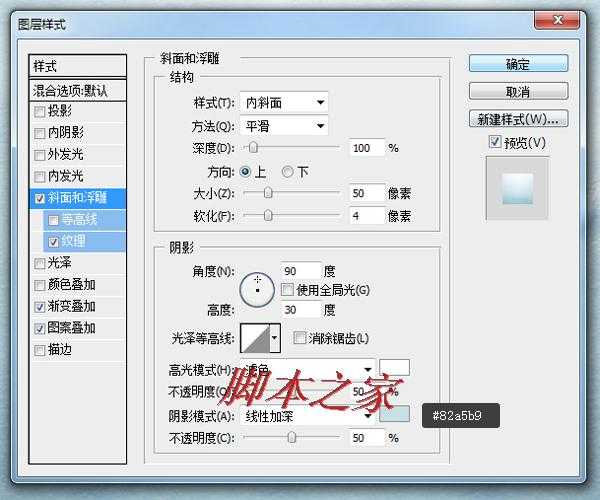
Task: Select the 样式 header in the list
Action: [77, 66]
